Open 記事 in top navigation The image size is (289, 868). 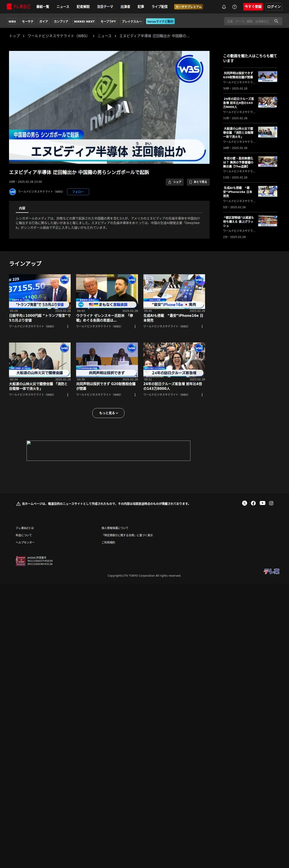(x=141, y=7)
